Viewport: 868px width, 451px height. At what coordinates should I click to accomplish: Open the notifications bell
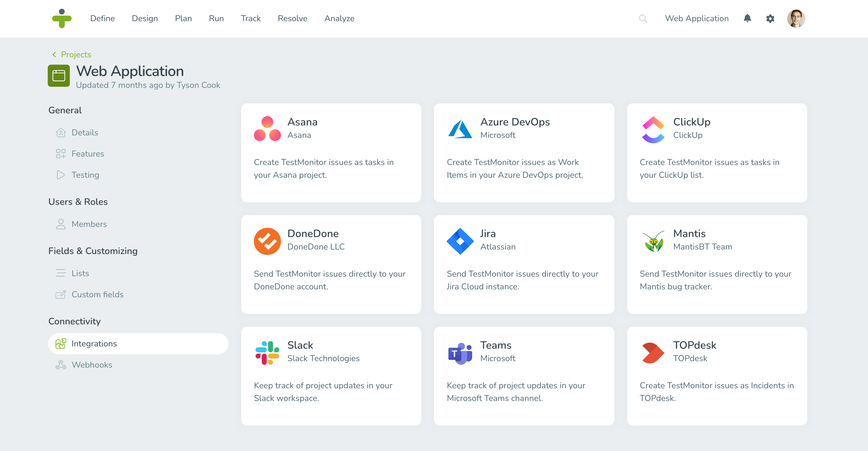[747, 18]
